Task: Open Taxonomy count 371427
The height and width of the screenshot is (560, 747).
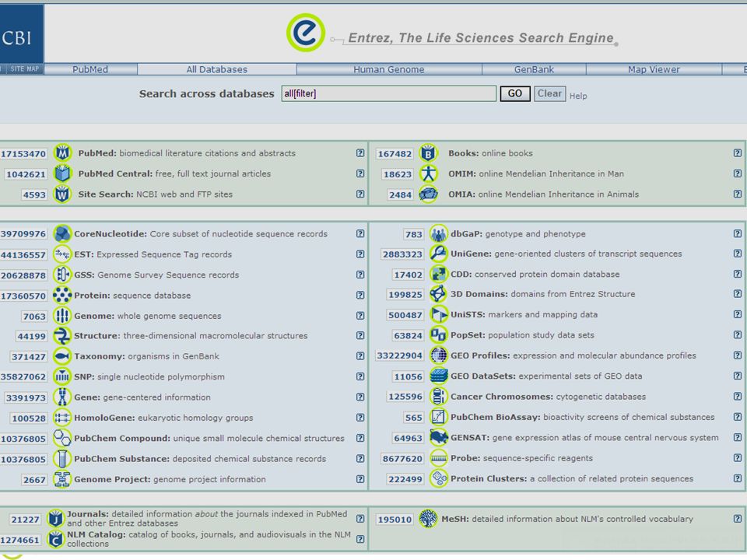Action: [x=29, y=357]
